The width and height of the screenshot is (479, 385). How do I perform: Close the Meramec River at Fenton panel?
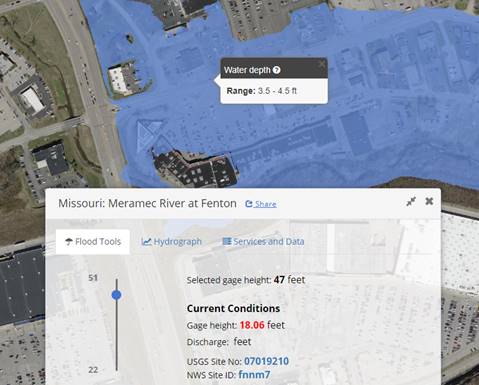point(429,201)
